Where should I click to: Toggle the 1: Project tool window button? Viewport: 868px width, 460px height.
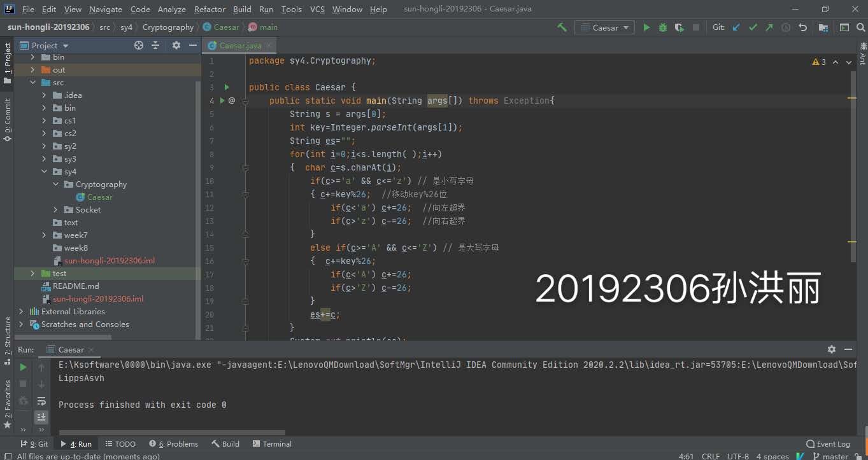(x=7, y=64)
